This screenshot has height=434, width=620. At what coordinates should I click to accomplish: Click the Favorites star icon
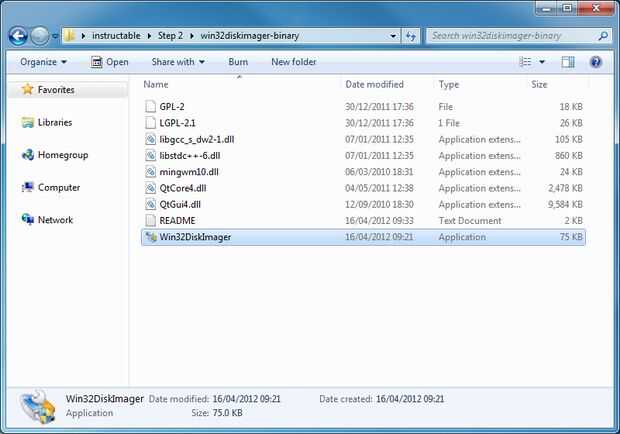click(28, 89)
